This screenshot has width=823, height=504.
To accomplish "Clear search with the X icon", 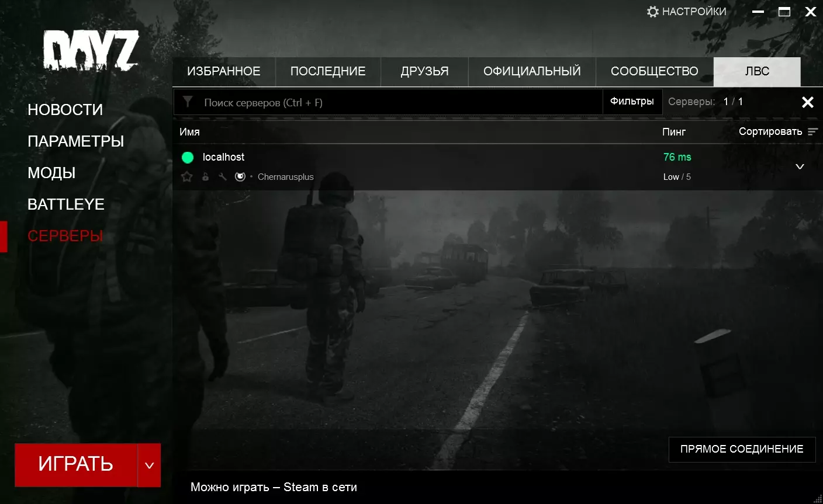I will click(808, 102).
